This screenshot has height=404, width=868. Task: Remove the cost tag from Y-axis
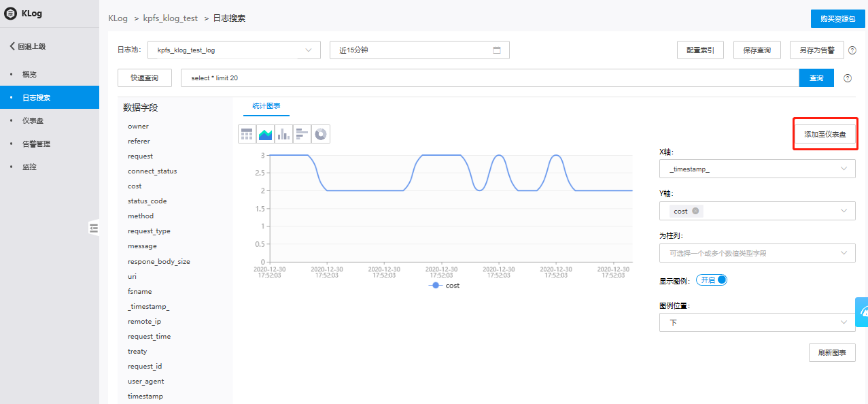point(695,211)
